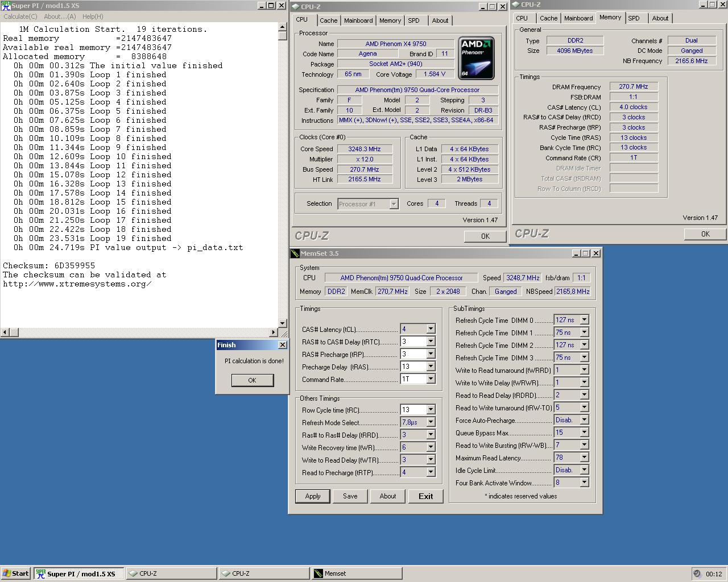Open Command Rate dropdown
The width and height of the screenshot is (728, 582).
(x=431, y=379)
